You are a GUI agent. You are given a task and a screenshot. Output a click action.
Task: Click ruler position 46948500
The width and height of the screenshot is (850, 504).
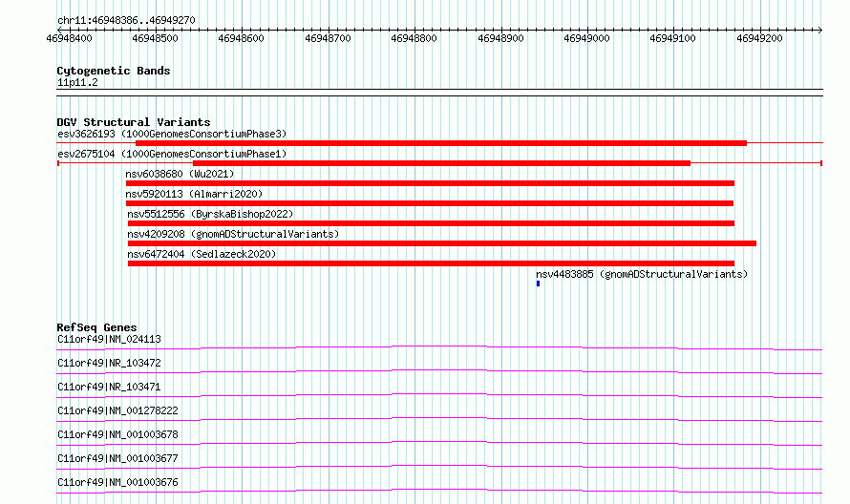click(x=155, y=38)
